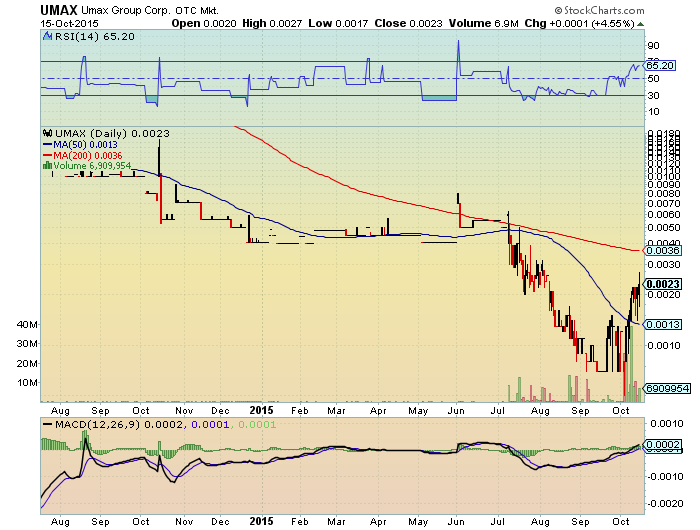Screen dimensions: 700x530
Task: Click the 40M volume axis label
Action: coord(27,325)
